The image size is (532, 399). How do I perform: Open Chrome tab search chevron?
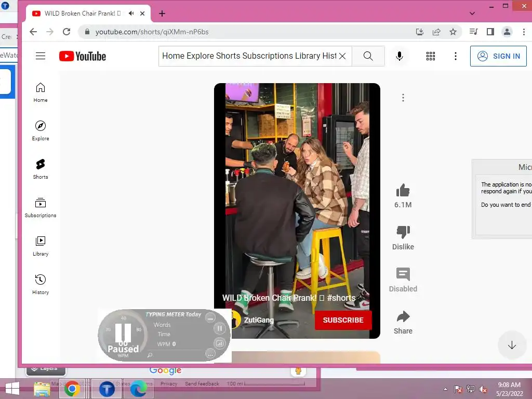(x=472, y=14)
